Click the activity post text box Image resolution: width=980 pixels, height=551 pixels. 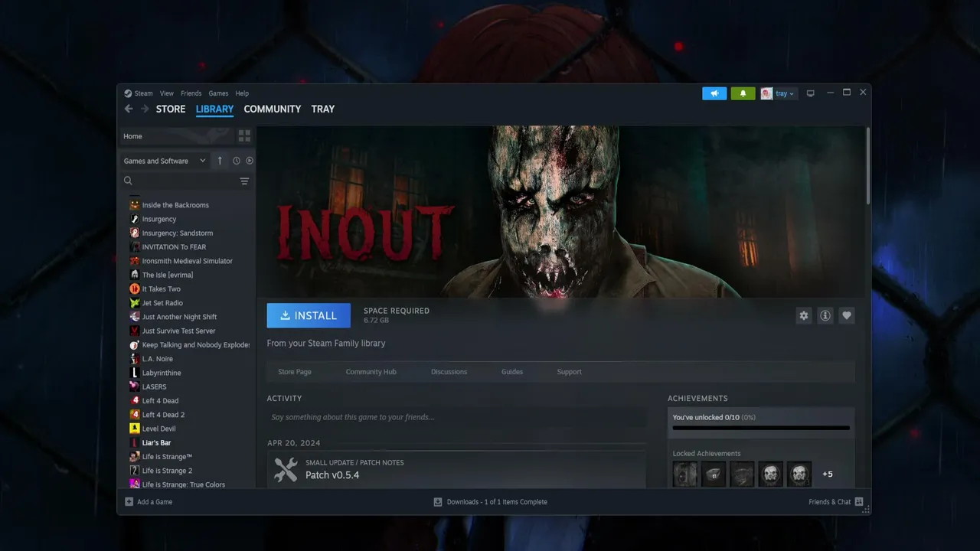[x=456, y=417]
